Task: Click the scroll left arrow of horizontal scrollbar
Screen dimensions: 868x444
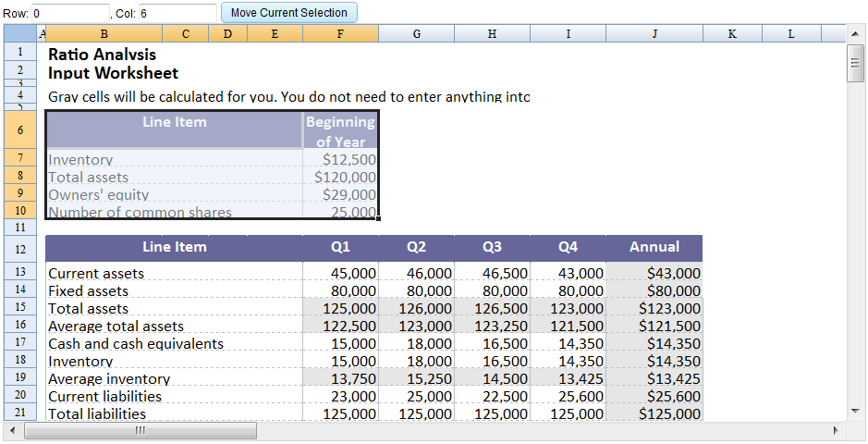Action: [13, 430]
